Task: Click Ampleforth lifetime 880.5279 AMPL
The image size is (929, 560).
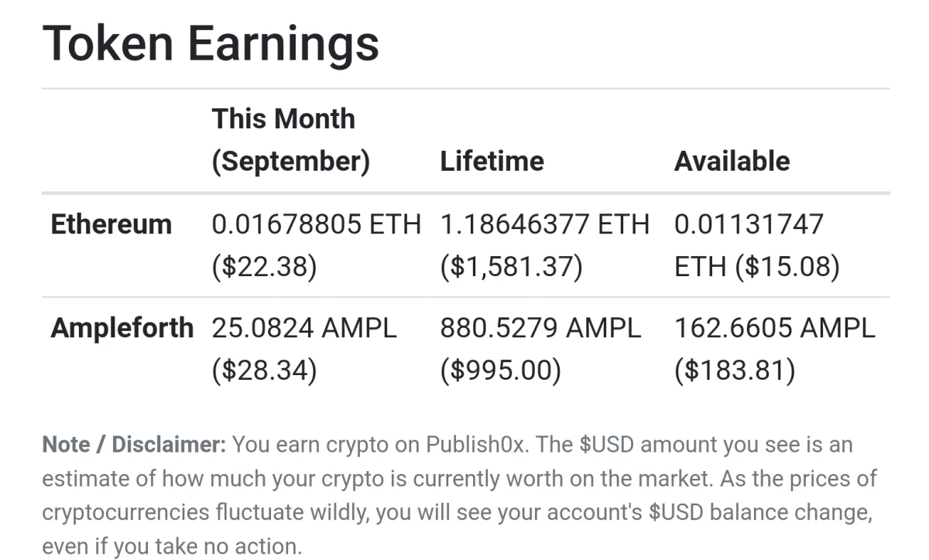Action: pos(540,328)
